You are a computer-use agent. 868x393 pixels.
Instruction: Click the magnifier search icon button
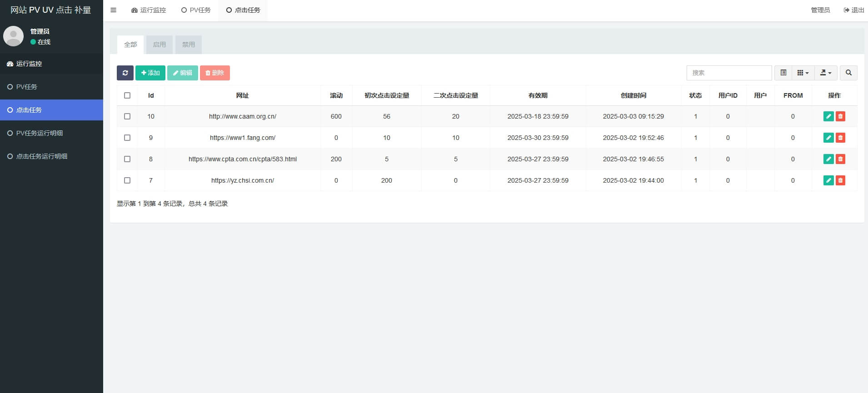[848, 73]
